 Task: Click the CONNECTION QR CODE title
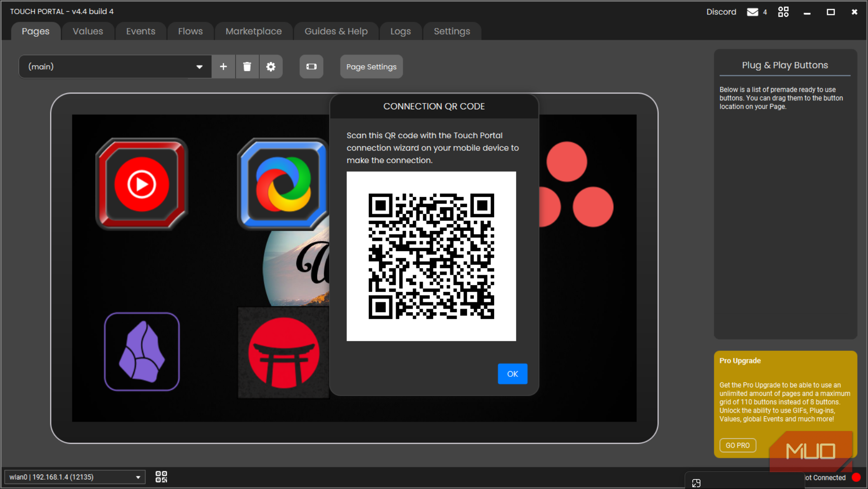pyautogui.click(x=434, y=106)
